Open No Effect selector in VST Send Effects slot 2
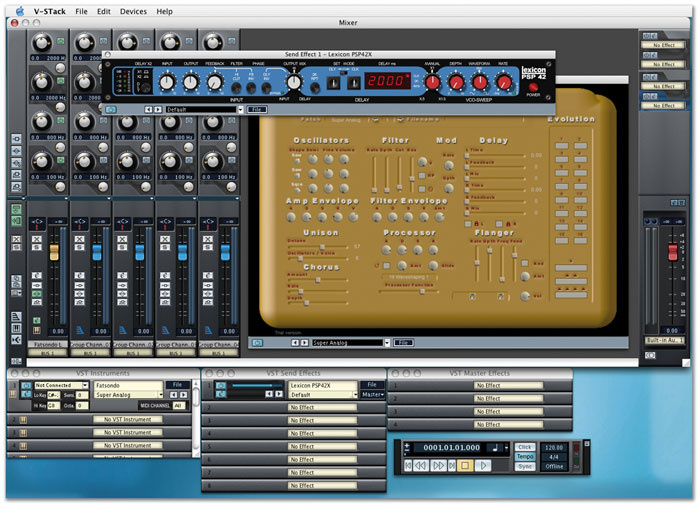Image resolution: width=700 pixels, height=507 pixels. [x=322, y=407]
